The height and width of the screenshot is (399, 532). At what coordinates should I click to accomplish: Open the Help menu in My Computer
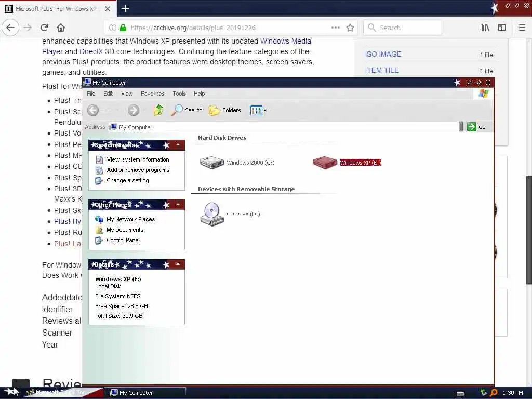(x=199, y=94)
